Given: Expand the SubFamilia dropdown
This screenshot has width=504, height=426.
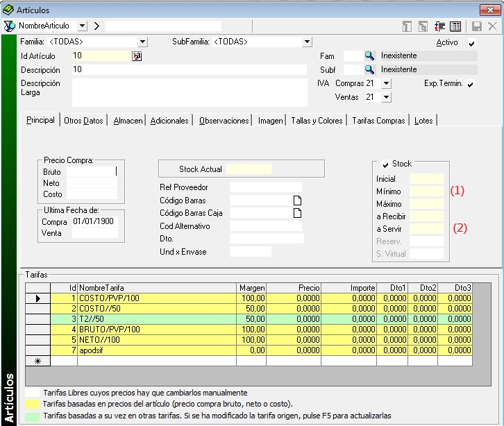Looking at the screenshot, I should [308, 42].
